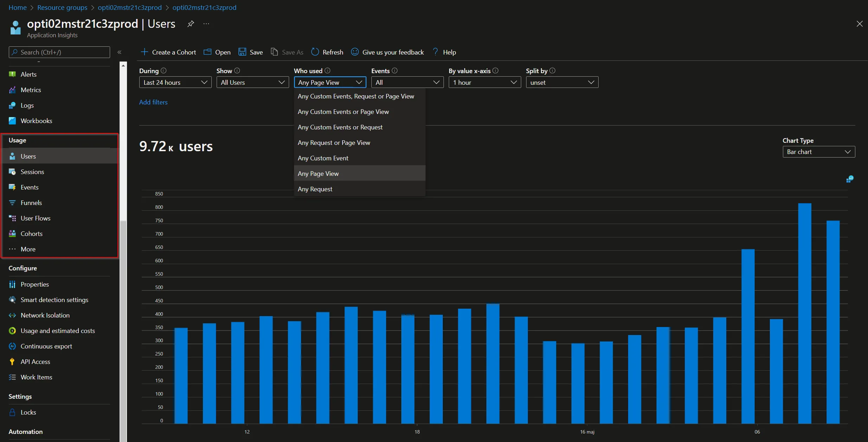Open the Split by unset dropdown
868x442 pixels.
[562, 82]
